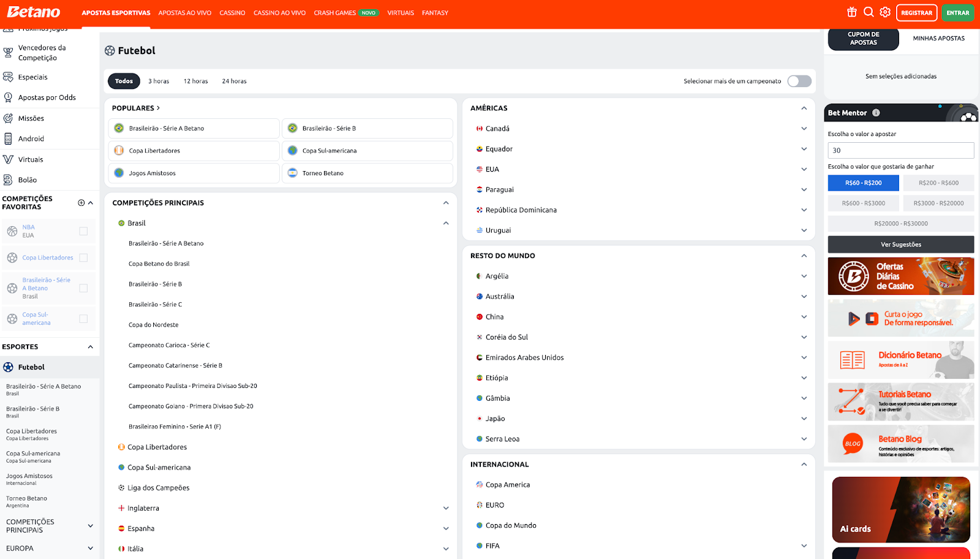
Task: Select the R$60 - R$200 win range
Action: pos(864,183)
